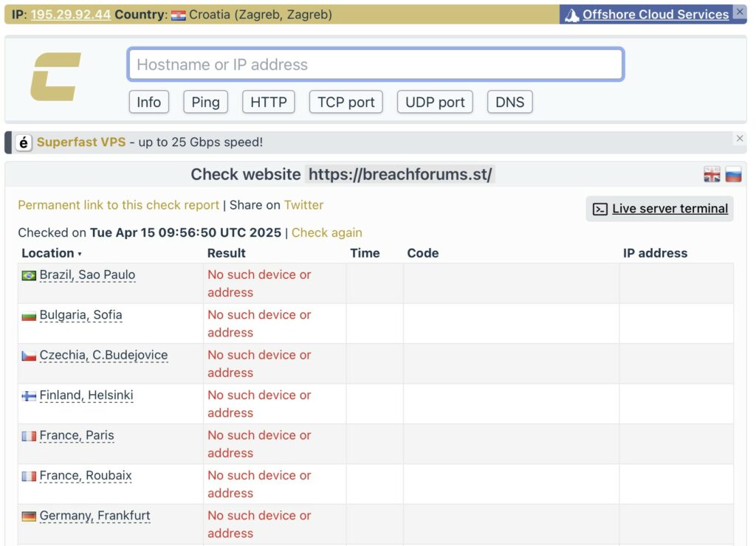
Task: Open the Live server terminal
Action: point(660,209)
